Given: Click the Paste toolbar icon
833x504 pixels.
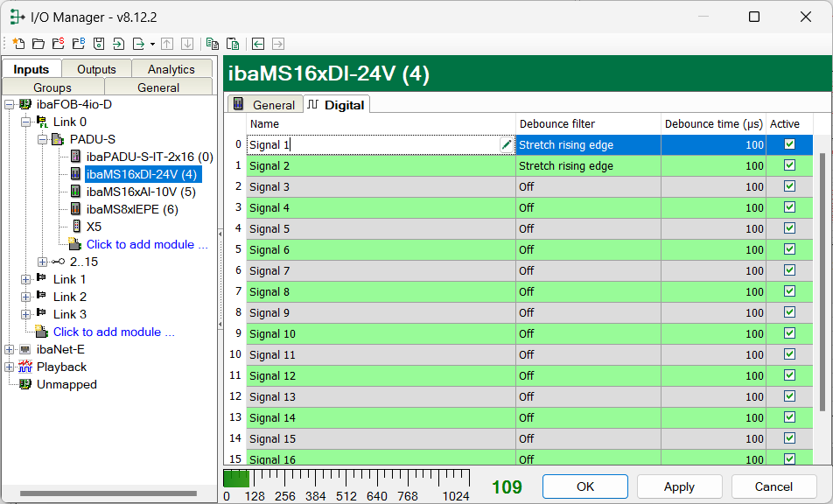Looking at the screenshot, I should (233, 44).
